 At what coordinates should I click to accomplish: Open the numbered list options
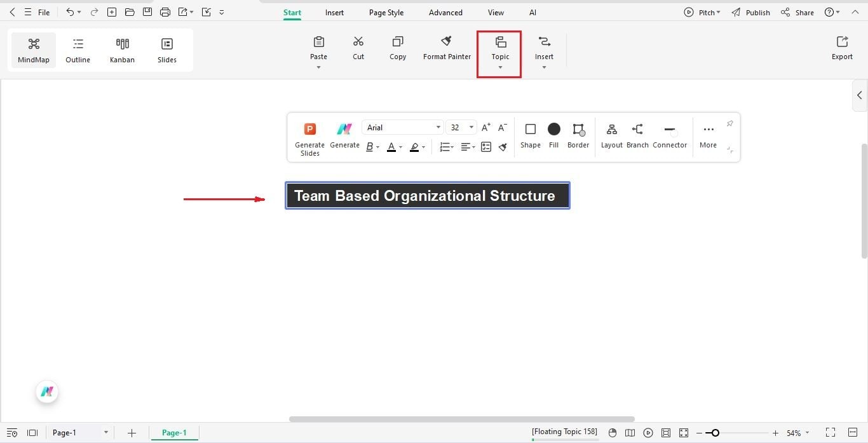(x=445, y=147)
